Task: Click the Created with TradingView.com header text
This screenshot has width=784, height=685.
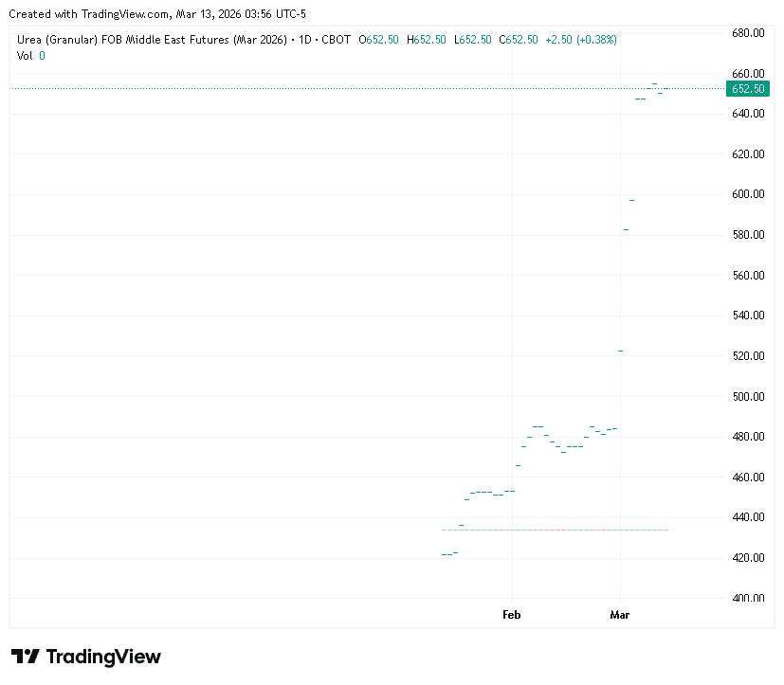Action: point(157,14)
